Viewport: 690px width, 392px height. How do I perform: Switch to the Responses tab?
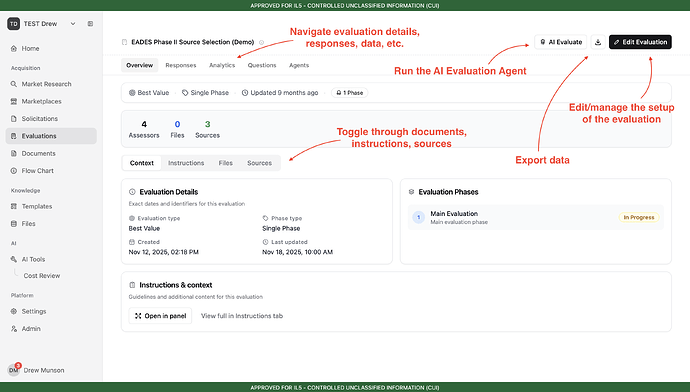click(181, 65)
